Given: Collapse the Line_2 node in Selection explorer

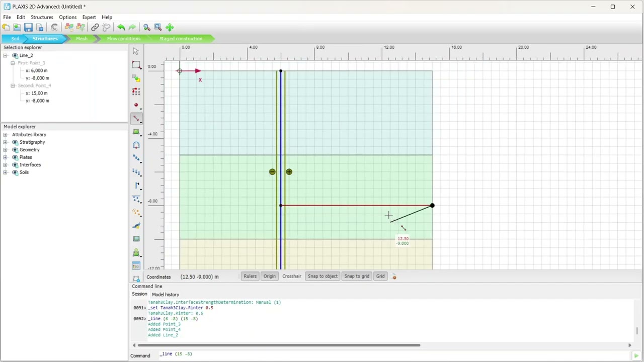Looking at the screenshot, I should click(5, 55).
